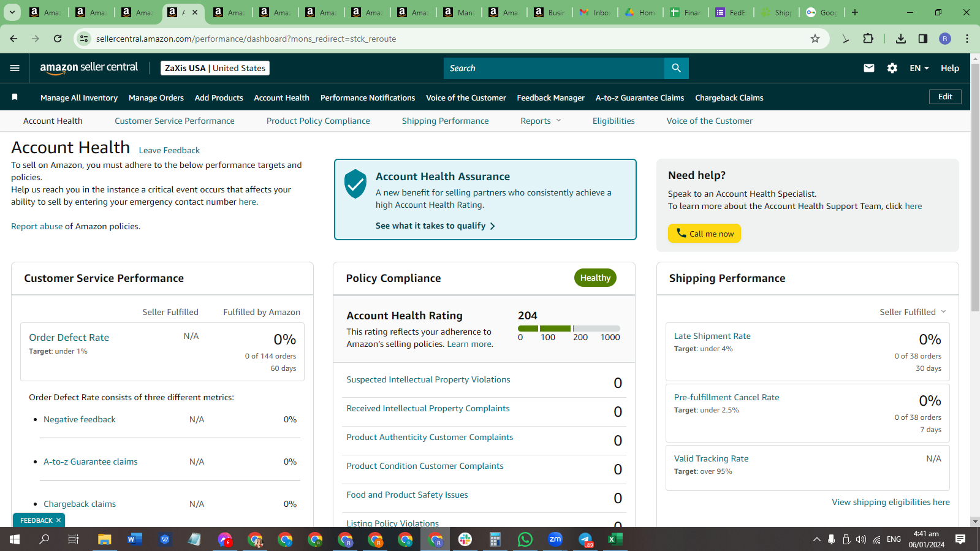
Task: Click the Amazon Seller Central logo
Action: pos(89,68)
